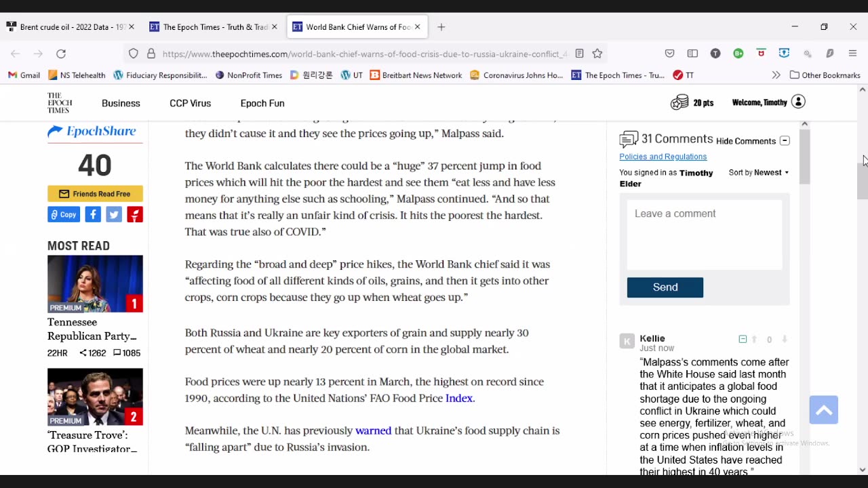The image size is (868, 488).
Task: Open the UT WordPress bookmark
Action: click(352, 75)
